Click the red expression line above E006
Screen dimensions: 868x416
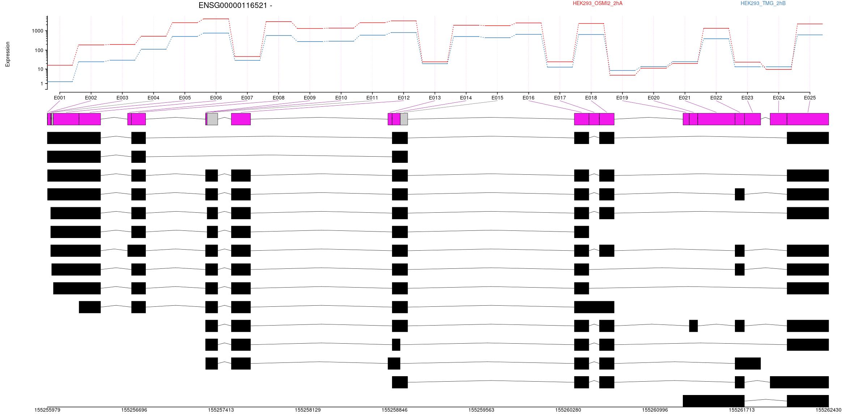point(216,19)
